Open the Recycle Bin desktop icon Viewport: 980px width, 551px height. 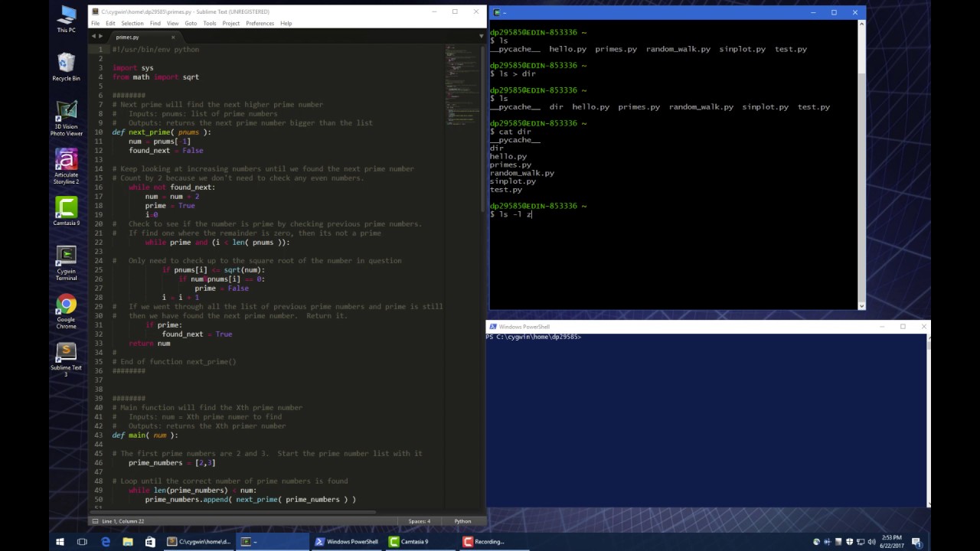[66, 67]
